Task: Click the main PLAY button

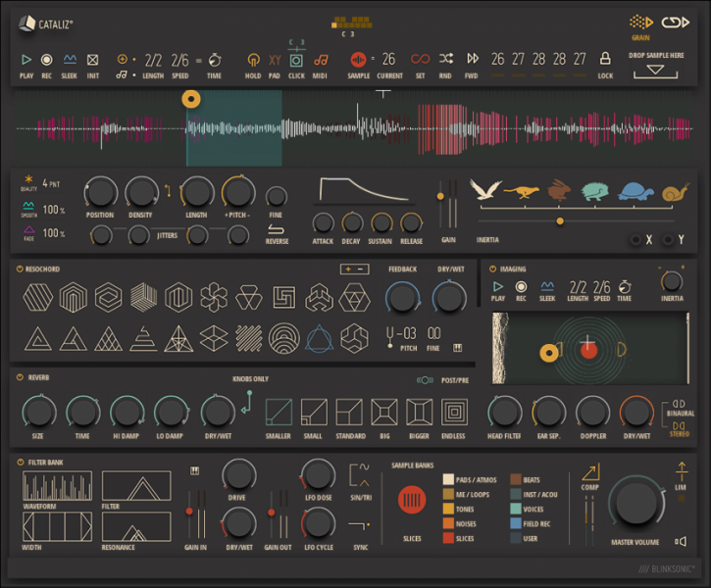Action: coord(26,60)
